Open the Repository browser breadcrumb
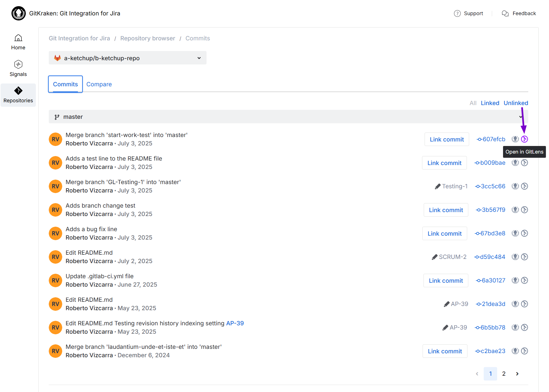This screenshot has height=392, width=549. point(148,38)
